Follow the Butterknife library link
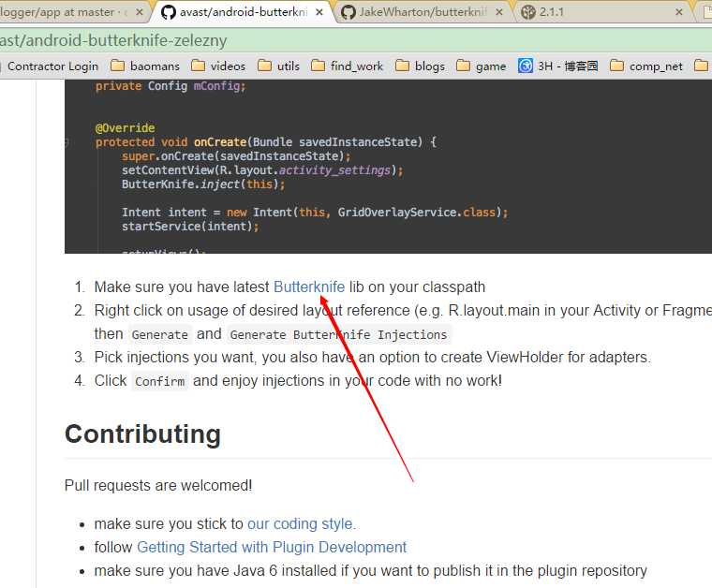 (309, 287)
